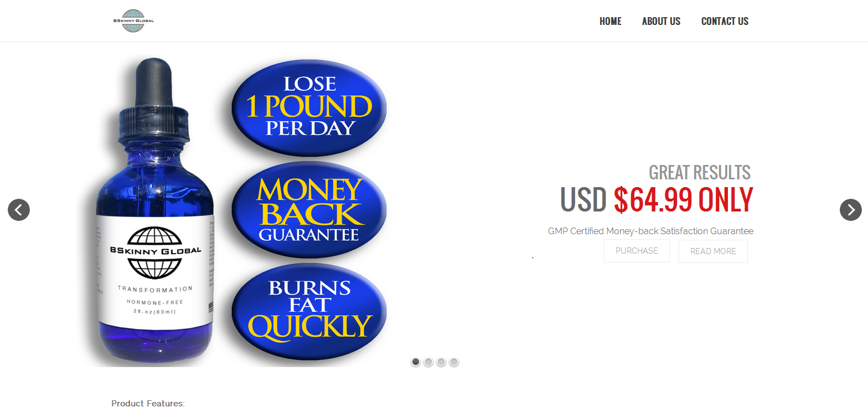The width and height of the screenshot is (868, 418).
Task: Click the Product Features heading
Action: click(148, 403)
